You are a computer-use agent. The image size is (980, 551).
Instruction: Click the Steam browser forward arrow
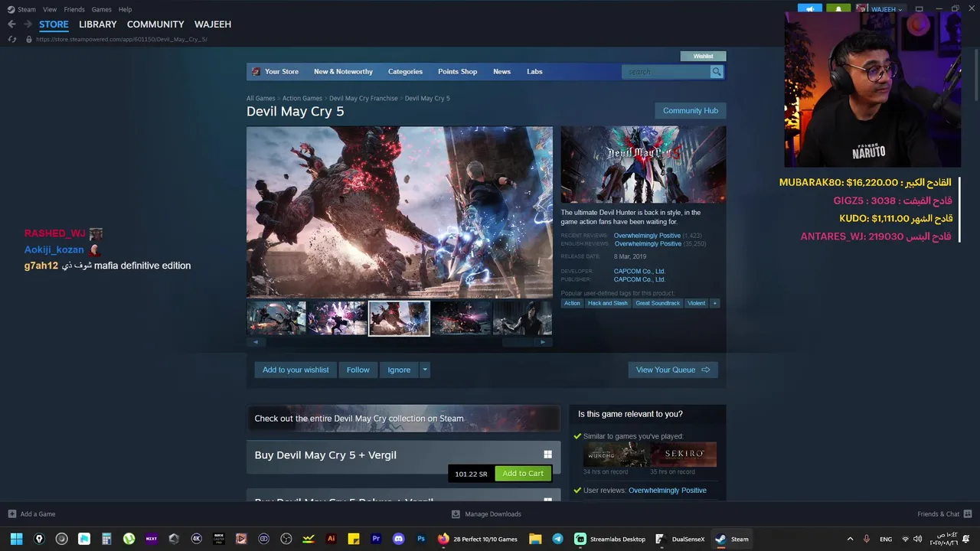pyautogui.click(x=28, y=24)
